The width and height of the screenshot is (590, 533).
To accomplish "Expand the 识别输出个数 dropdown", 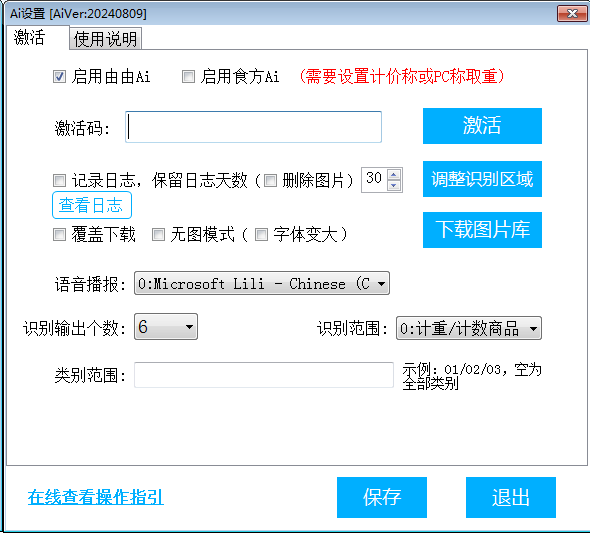I will 166,327.
